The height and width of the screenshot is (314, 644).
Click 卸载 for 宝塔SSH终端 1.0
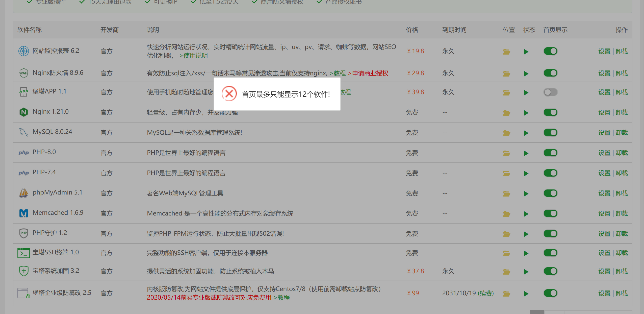tap(622, 253)
